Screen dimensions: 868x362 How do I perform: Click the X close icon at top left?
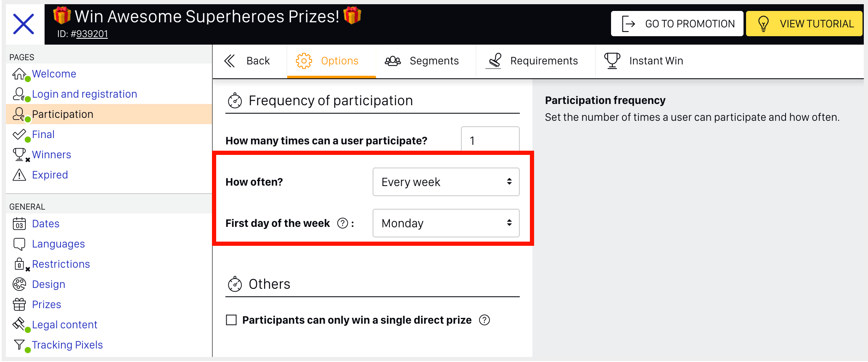point(24,24)
